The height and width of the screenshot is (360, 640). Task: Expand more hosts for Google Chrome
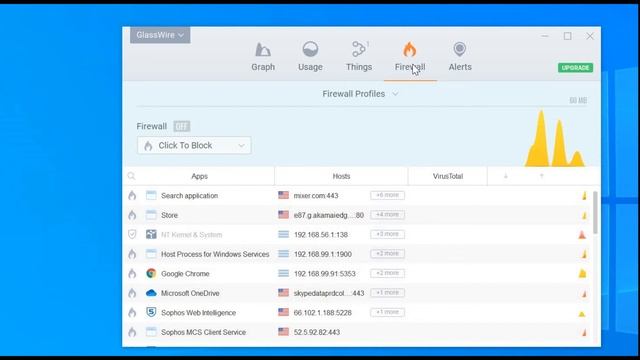[387, 273]
